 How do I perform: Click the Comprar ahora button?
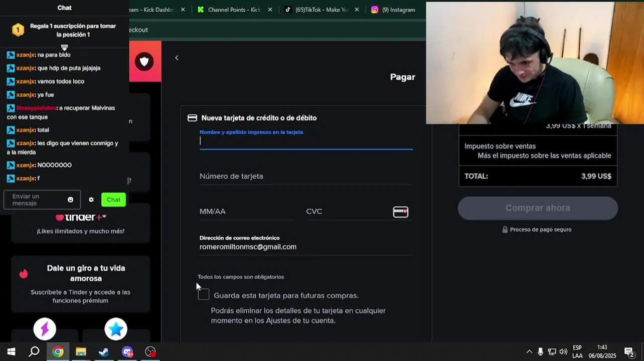(x=538, y=208)
